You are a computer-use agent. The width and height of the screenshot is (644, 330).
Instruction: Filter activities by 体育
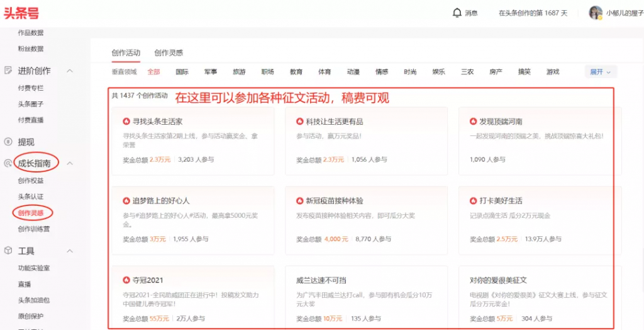325,72
